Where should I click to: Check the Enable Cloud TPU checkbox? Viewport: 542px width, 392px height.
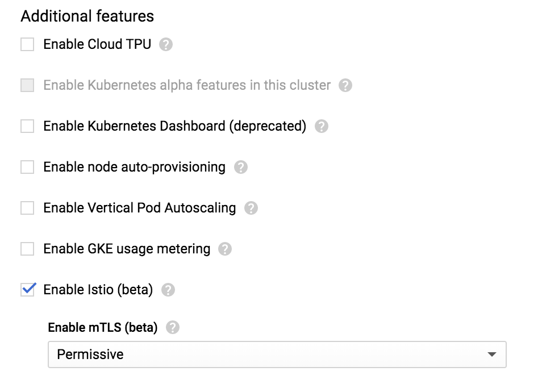27,44
